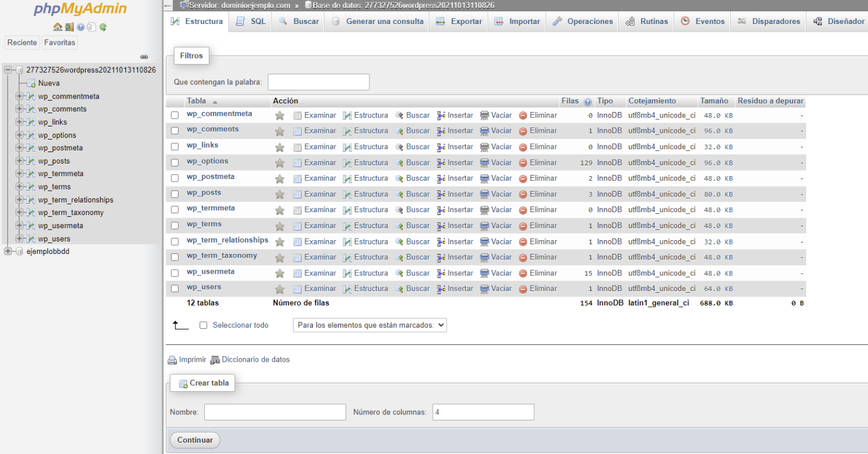Open the Disparadores tab
Image resolution: width=868 pixels, height=454 pixels.
coord(768,22)
